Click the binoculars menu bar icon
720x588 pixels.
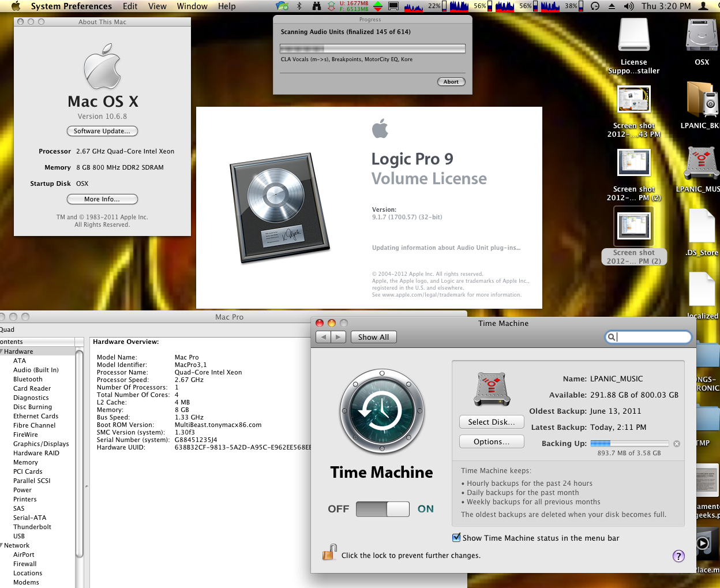point(317,6)
